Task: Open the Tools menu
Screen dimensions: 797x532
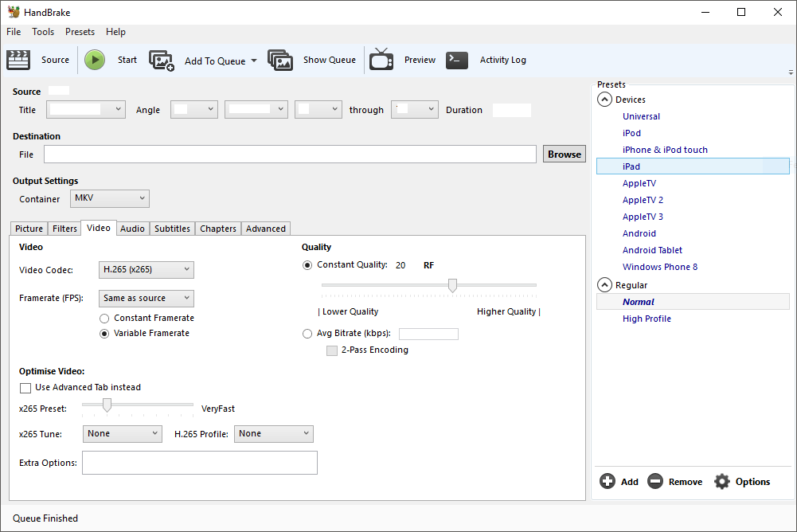Action: (x=43, y=32)
